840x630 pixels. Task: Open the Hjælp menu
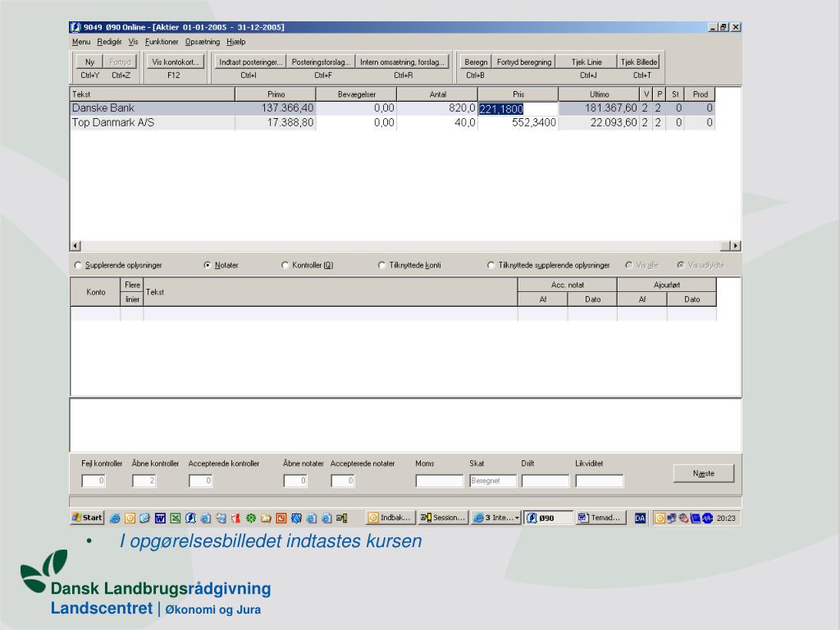point(235,42)
